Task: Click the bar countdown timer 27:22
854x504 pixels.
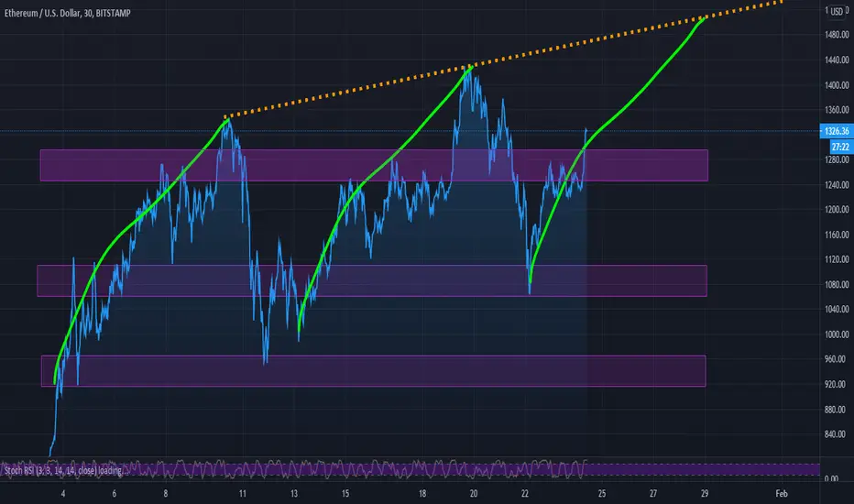Action: click(840, 147)
